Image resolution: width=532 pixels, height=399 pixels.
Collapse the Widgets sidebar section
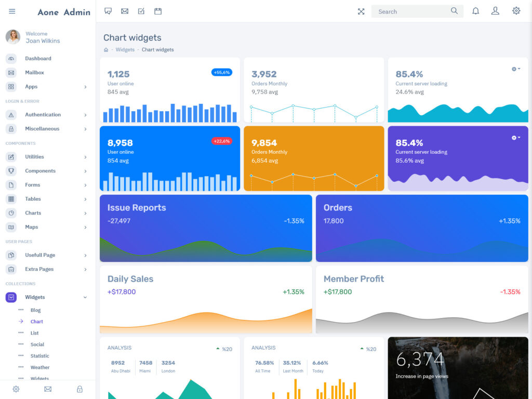click(x=35, y=297)
